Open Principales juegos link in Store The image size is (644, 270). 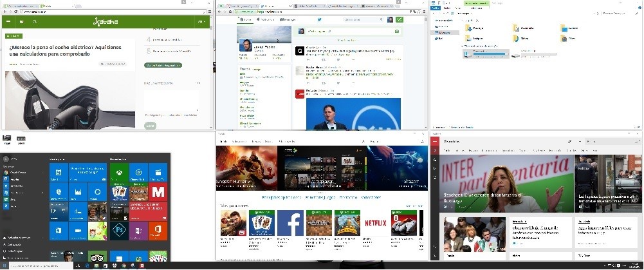320,198
